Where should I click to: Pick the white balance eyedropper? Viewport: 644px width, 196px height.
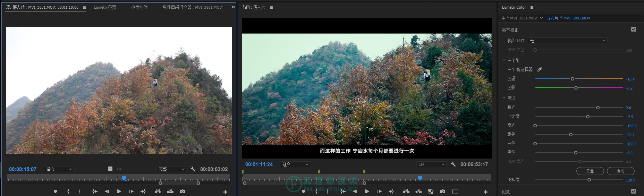[x=539, y=70]
